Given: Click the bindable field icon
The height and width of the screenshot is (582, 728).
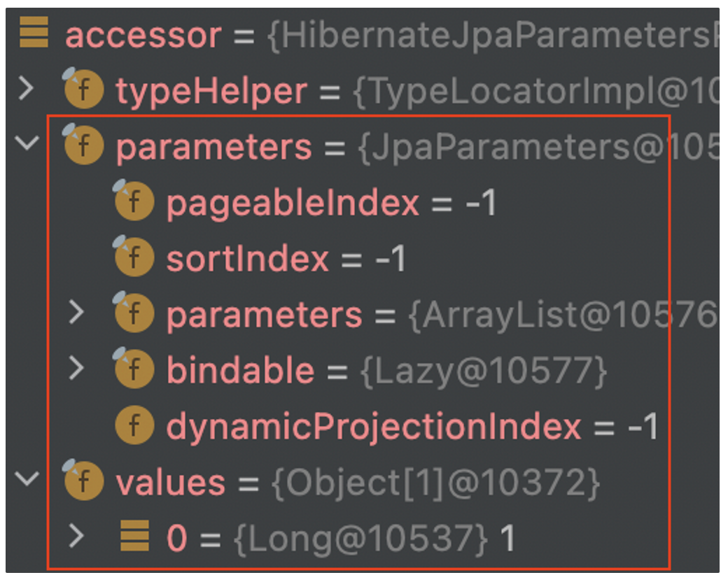Looking at the screenshot, I should pyautogui.click(x=134, y=368).
